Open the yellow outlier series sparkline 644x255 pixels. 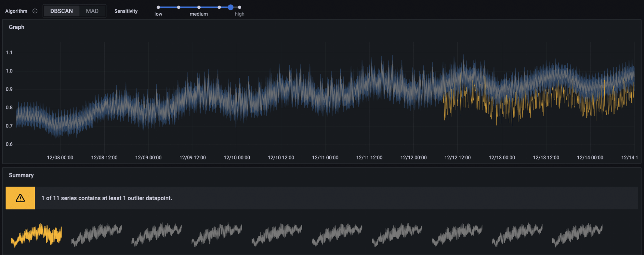coord(36,235)
